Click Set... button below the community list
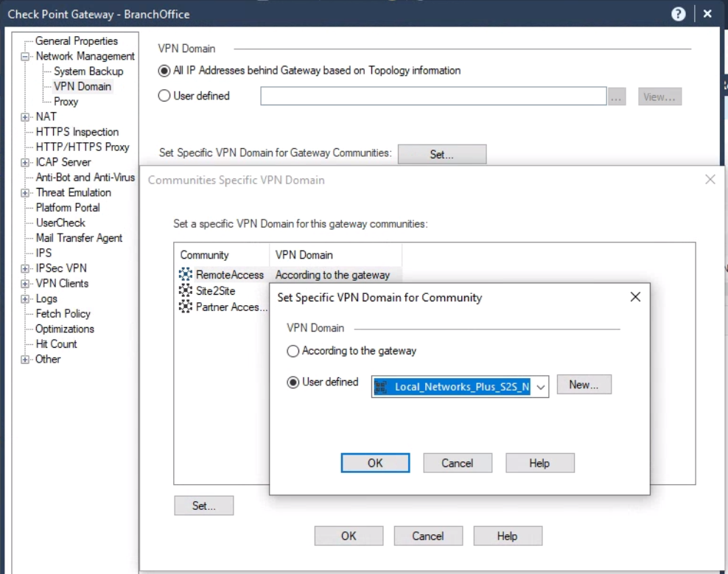Image resolution: width=728 pixels, height=574 pixels. (204, 505)
